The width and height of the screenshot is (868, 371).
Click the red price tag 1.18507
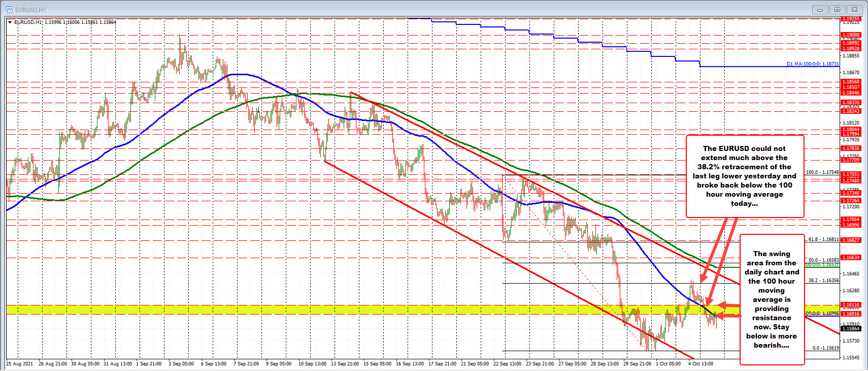click(851, 87)
